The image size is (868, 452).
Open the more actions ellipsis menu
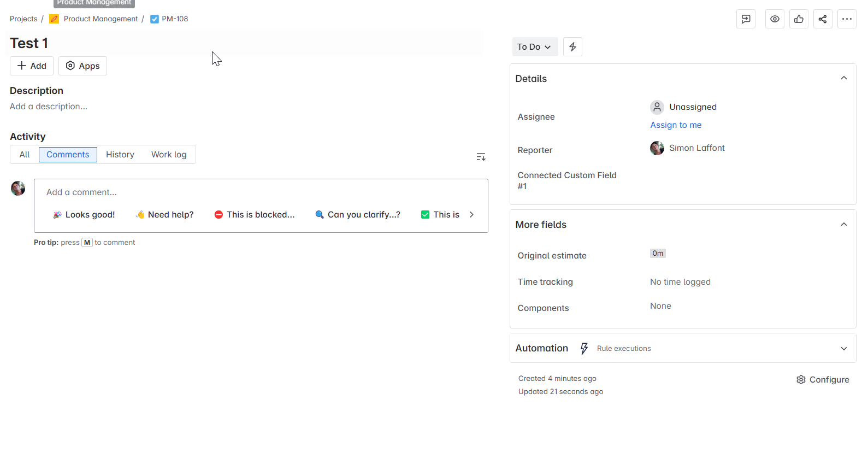point(847,19)
